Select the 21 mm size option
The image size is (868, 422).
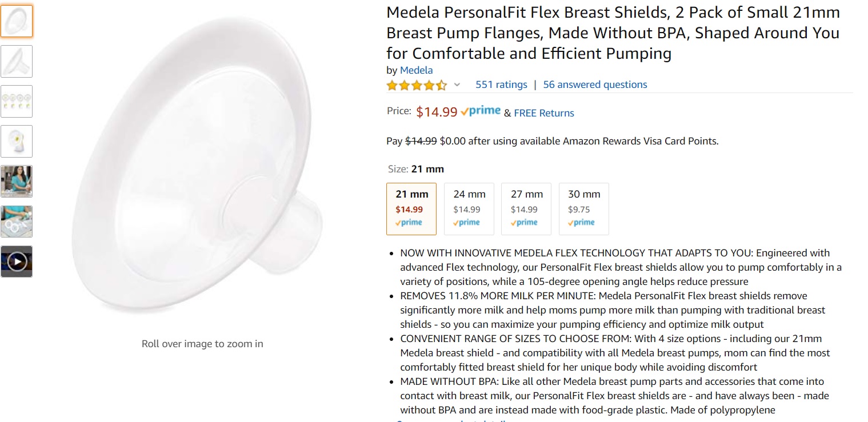411,208
